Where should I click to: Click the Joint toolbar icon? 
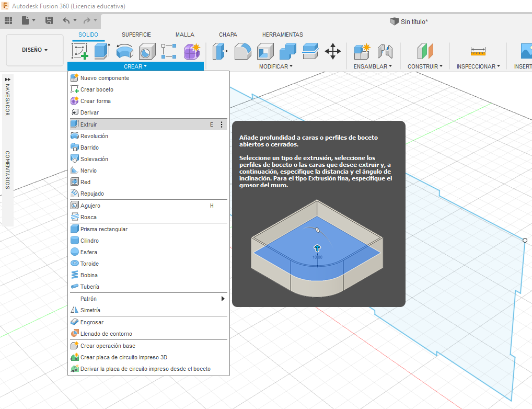point(385,51)
